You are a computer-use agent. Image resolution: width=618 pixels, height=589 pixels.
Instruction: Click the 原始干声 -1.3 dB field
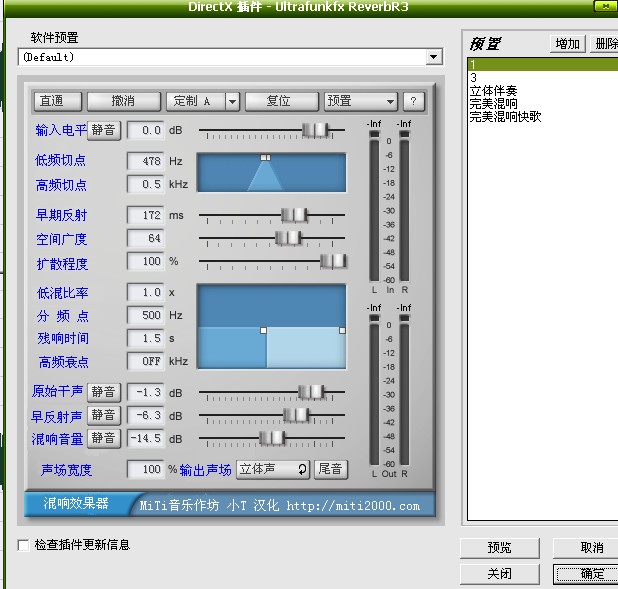(145, 393)
